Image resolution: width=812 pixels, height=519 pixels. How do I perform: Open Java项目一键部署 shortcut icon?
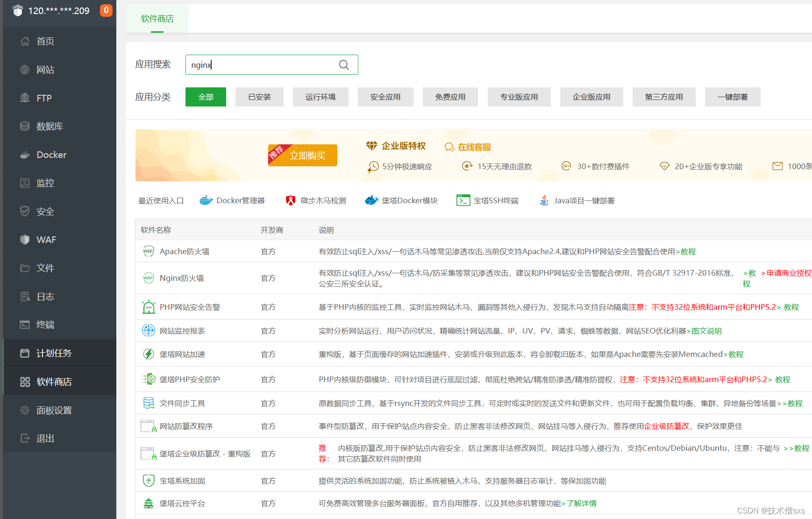pos(544,200)
